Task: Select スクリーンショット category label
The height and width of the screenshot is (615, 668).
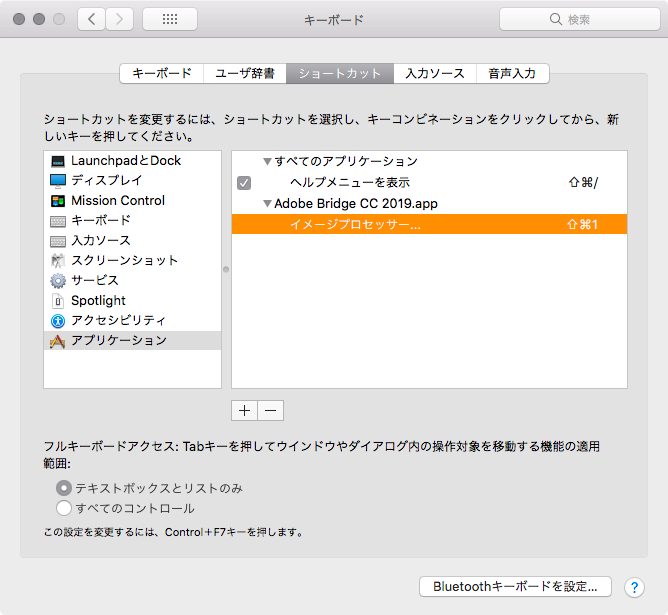Action: point(124,260)
